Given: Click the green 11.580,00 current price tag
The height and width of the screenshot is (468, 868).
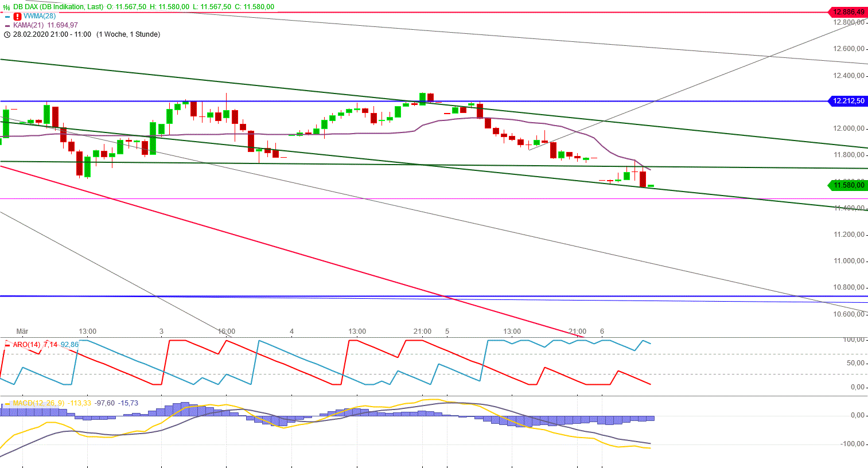Looking at the screenshot, I should 848,185.
